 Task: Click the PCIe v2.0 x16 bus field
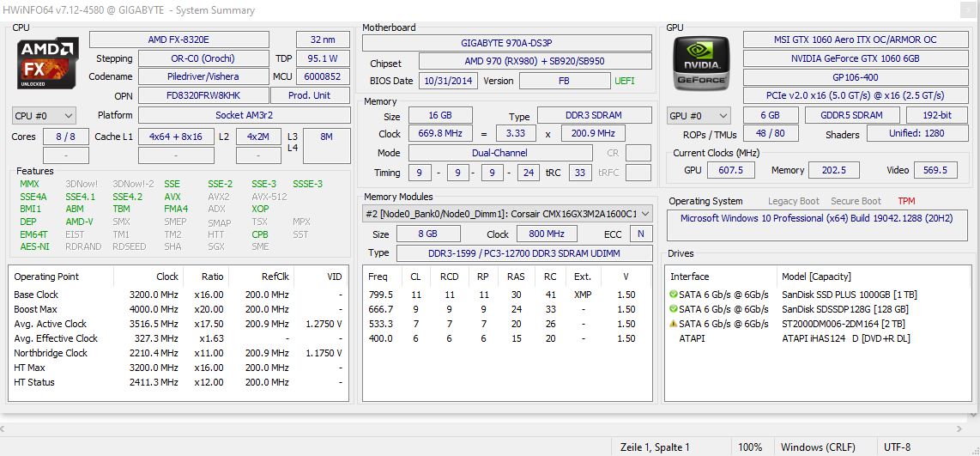pos(855,95)
